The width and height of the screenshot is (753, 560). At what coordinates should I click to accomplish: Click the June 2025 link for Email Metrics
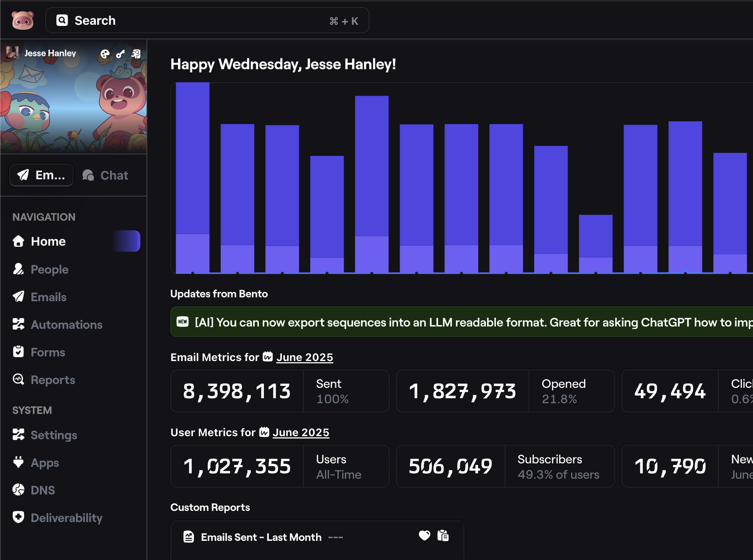305,357
